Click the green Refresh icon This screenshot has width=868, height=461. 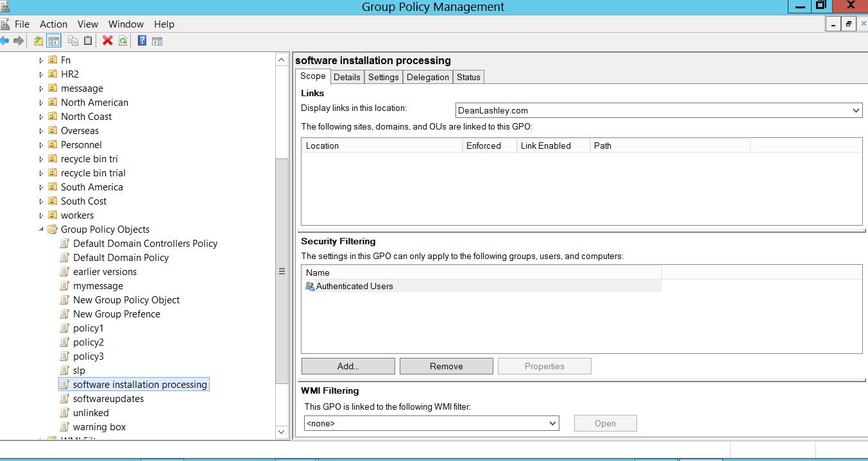123,41
